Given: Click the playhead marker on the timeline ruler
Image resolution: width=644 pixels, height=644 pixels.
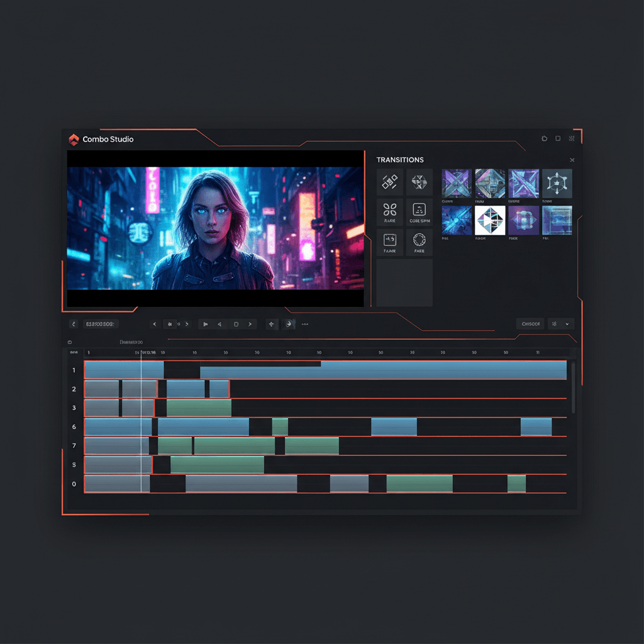Looking at the screenshot, I should (x=142, y=353).
